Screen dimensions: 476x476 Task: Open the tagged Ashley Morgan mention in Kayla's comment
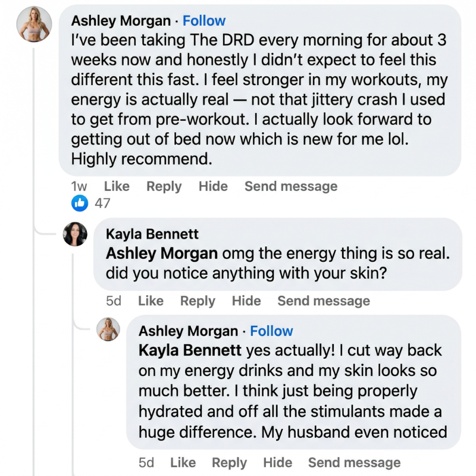[161, 253]
